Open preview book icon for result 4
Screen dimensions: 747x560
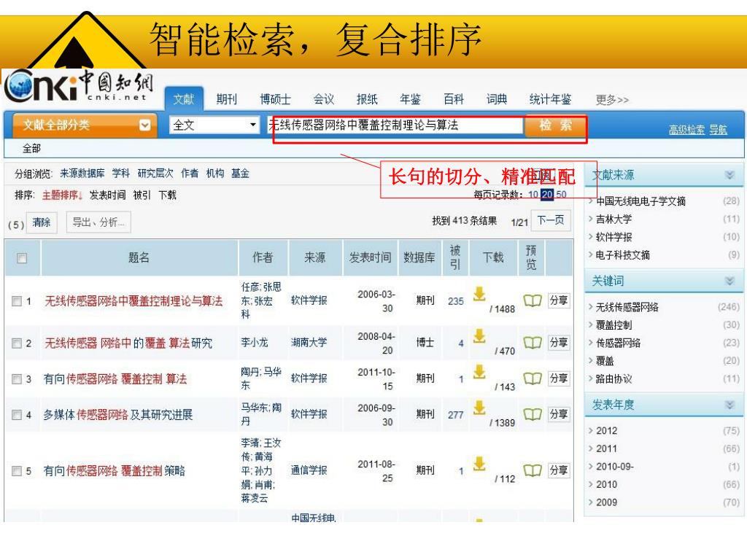coord(532,414)
